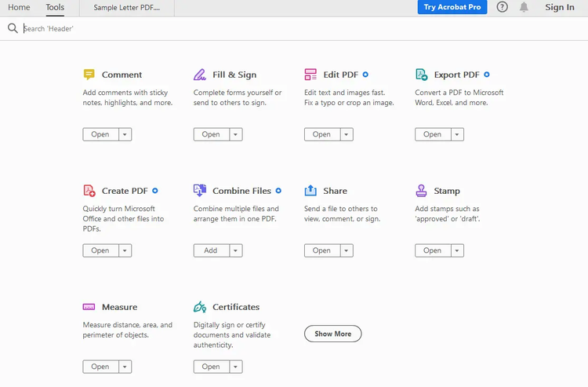Image resolution: width=588 pixels, height=387 pixels.
Task: Open the notifications bell icon
Action: point(524,7)
